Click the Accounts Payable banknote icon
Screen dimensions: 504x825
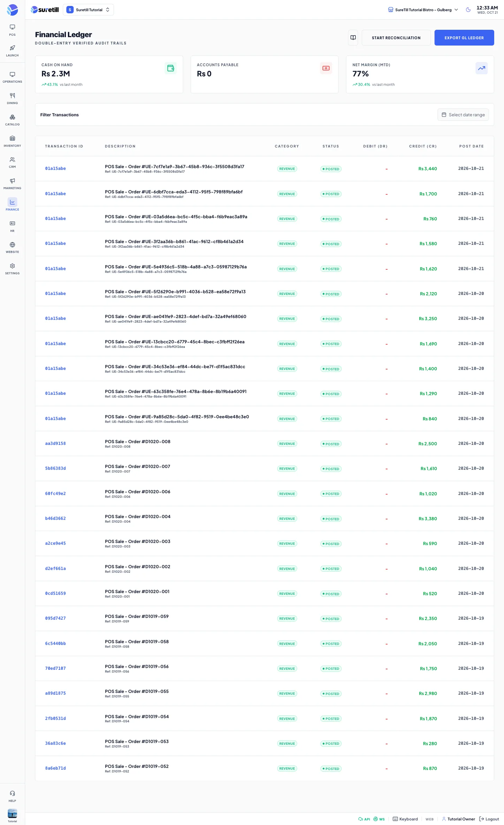tap(326, 68)
